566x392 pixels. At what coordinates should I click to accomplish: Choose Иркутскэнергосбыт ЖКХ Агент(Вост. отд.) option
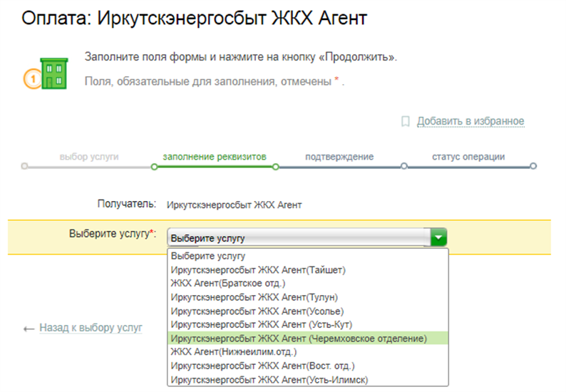coord(308,366)
